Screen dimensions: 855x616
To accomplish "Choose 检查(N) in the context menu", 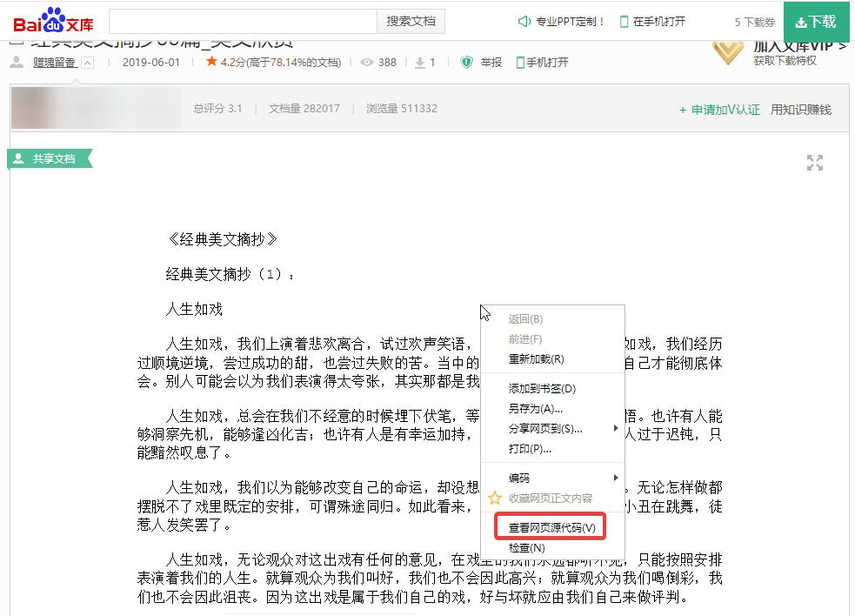I will pyautogui.click(x=526, y=548).
